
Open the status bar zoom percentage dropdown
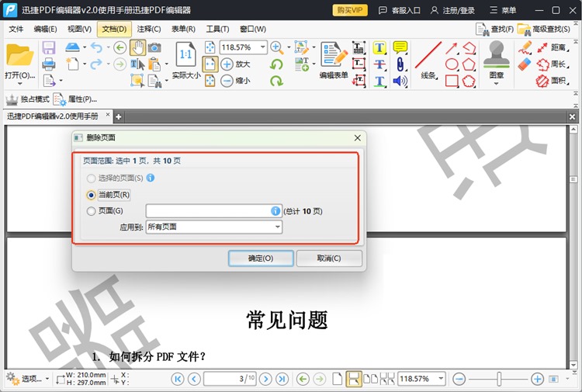point(441,379)
